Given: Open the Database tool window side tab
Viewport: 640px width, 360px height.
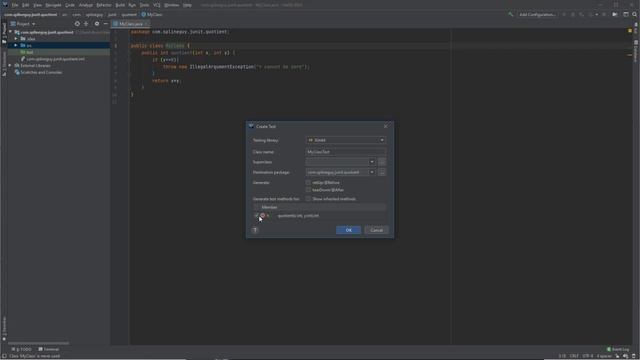Looking at the screenshot, I should tap(636, 50).
